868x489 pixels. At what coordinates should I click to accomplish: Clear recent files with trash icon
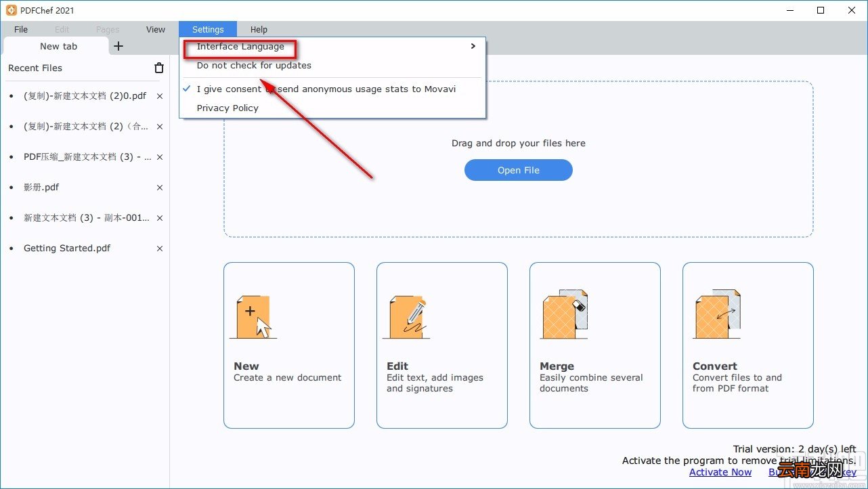pos(159,68)
